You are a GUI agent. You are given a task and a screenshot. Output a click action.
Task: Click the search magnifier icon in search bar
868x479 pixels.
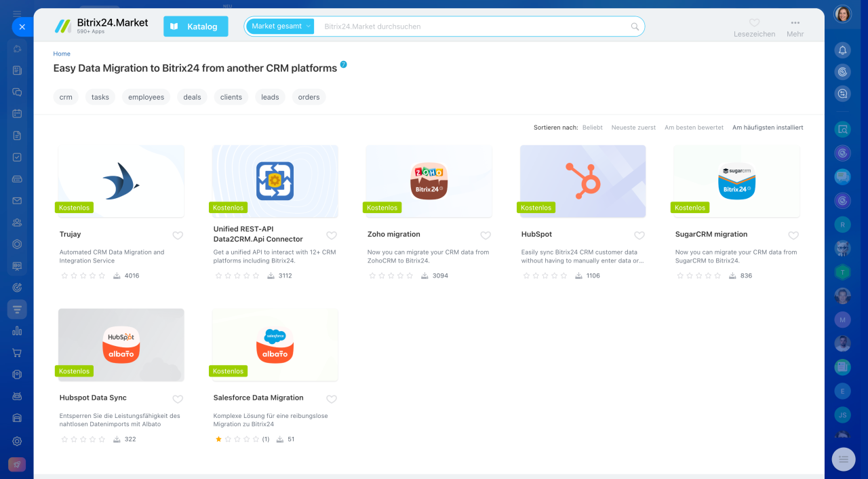tap(635, 26)
